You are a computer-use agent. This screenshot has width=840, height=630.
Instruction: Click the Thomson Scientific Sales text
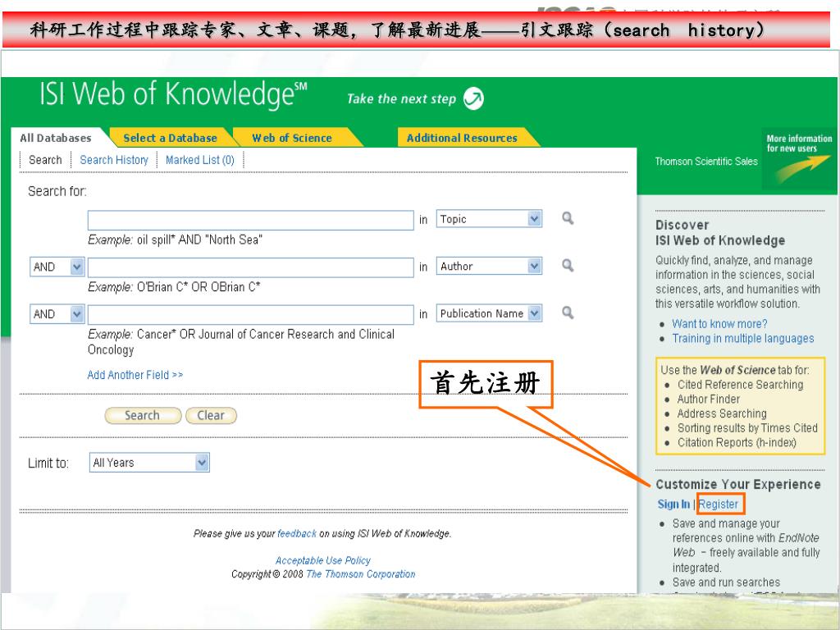click(x=706, y=162)
